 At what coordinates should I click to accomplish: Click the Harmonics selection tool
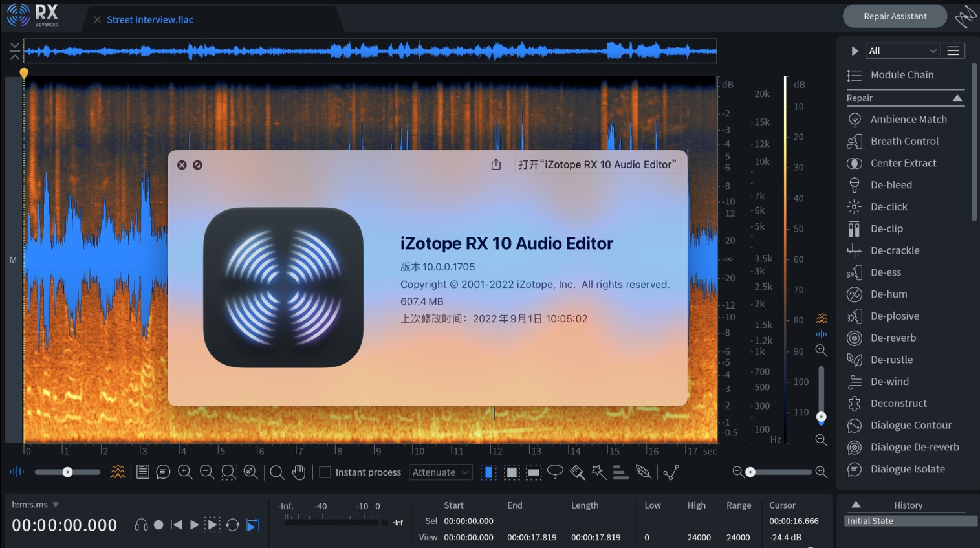[620, 472]
